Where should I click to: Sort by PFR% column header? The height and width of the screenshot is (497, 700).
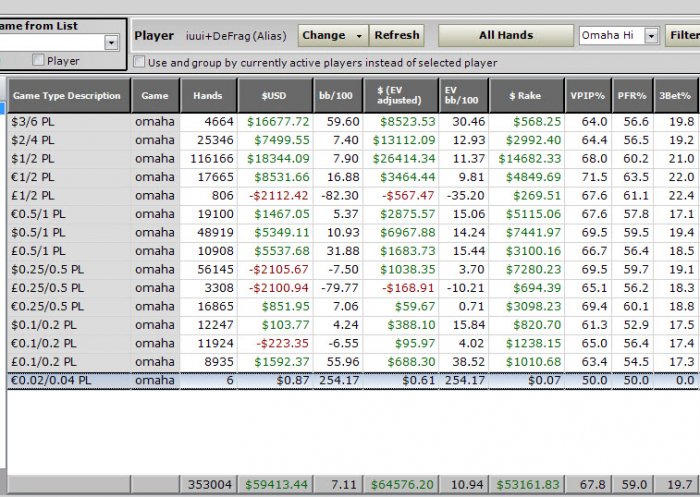(632, 96)
